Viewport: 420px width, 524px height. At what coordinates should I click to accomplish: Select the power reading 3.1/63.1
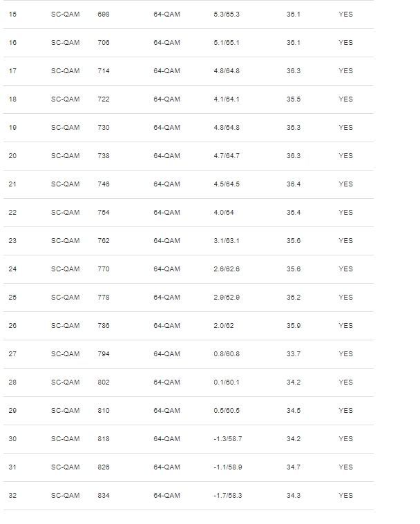pyautogui.click(x=227, y=241)
